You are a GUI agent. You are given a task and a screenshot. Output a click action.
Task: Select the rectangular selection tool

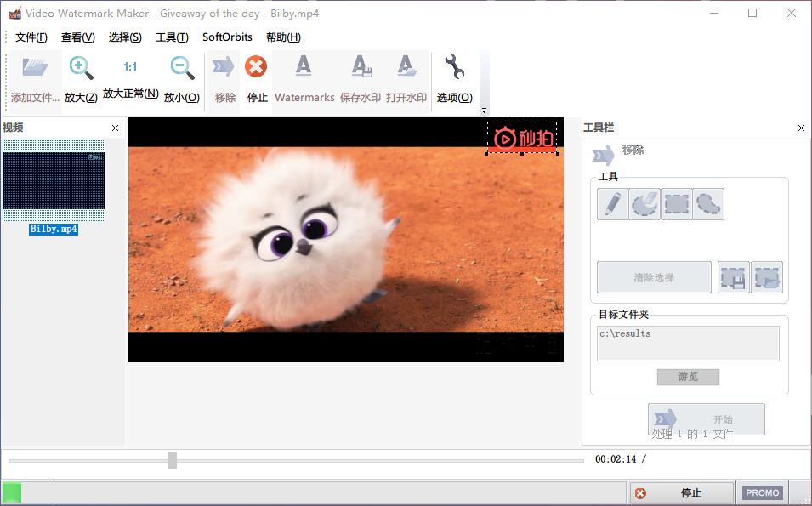pos(676,204)
